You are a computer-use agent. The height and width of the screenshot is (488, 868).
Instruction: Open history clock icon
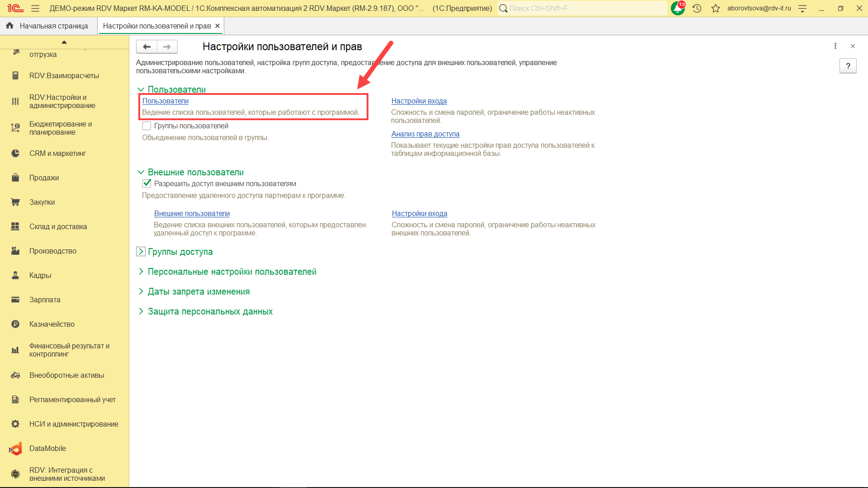[x=697, y=8]
